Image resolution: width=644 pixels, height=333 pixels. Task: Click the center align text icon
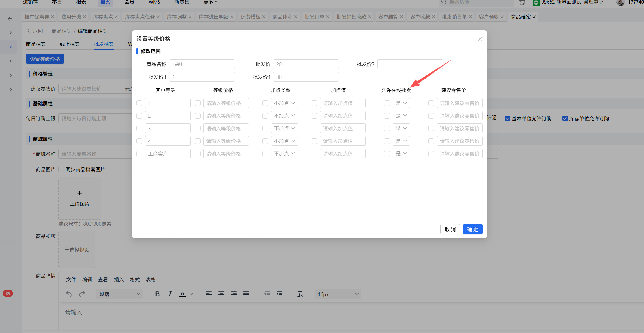(221, 294)
